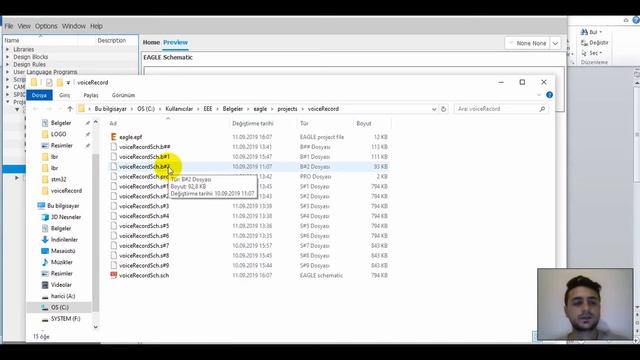640x360 pixels.
Task: Expand the Explorer ribbon chevron
Action: tap(539, 95)
